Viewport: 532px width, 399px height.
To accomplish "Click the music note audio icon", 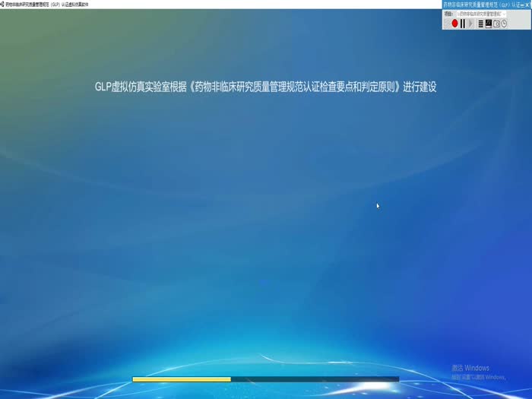I will [x=489, y=24].
